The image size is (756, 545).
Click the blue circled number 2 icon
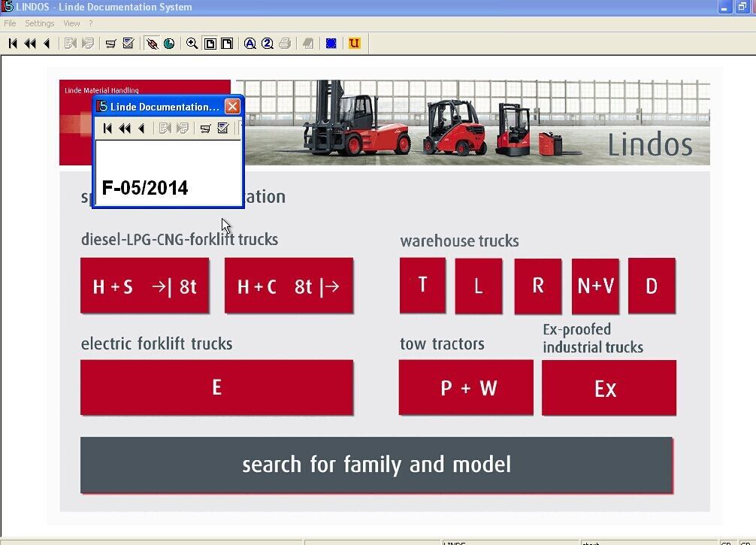(268, 44)
